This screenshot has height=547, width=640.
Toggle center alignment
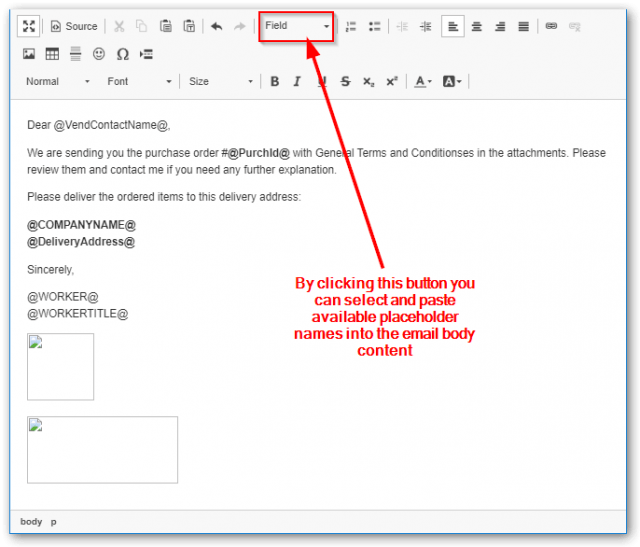tap(476, 27)
